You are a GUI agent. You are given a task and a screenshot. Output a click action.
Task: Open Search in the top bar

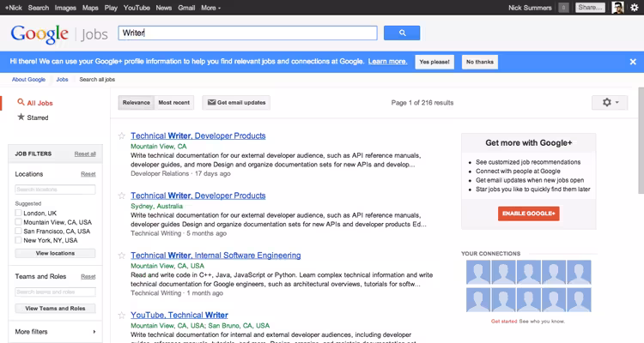(x=38, y=8)
